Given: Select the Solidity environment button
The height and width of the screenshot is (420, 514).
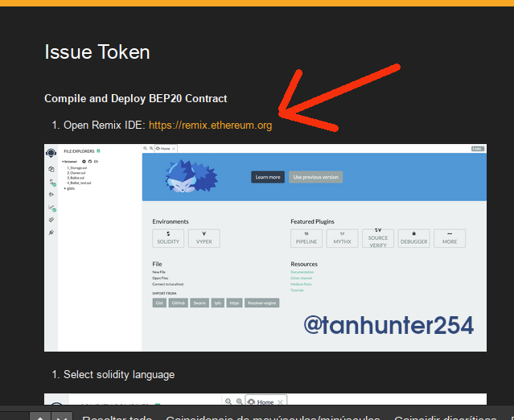Looking at the screenshot, I should [x=168, y=238].
